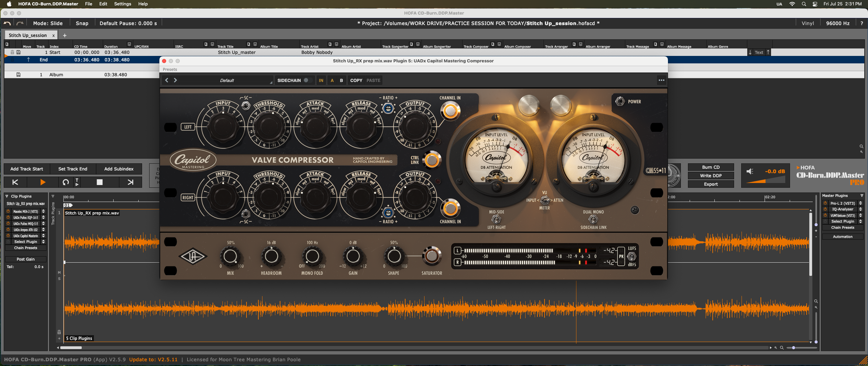This screenshot has height=366, width=868.
Task: Collapse the Clip Plugins panel triangle
Action: click(7, 196)
